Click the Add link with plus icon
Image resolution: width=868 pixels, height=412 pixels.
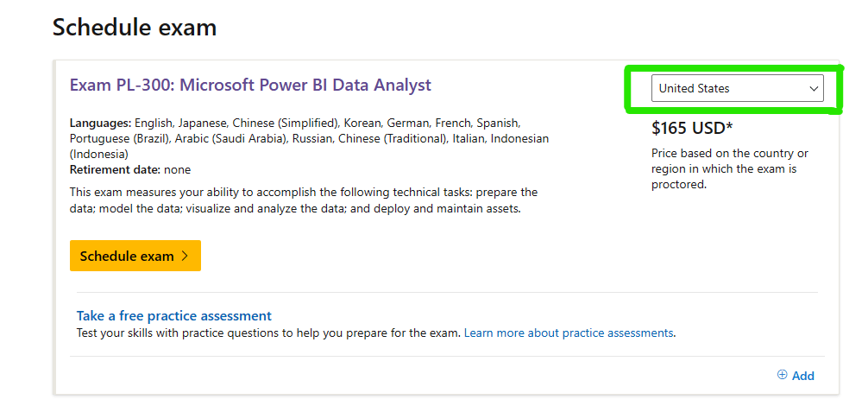point(796,376)
